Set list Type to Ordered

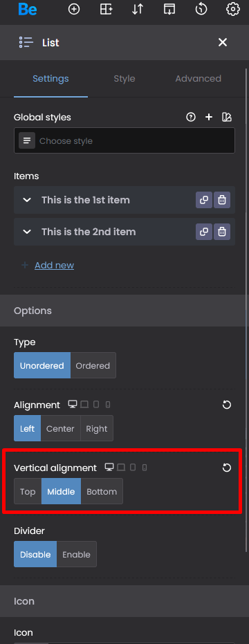(x=93, y=365)
